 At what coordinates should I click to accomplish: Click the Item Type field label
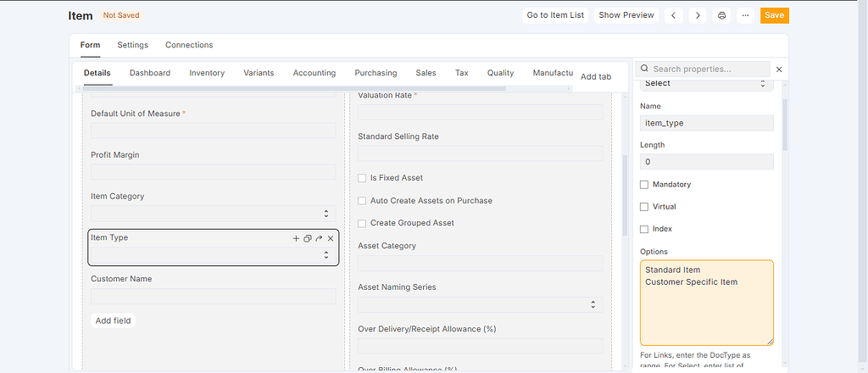pyautogui.click(x=109, y=237)
